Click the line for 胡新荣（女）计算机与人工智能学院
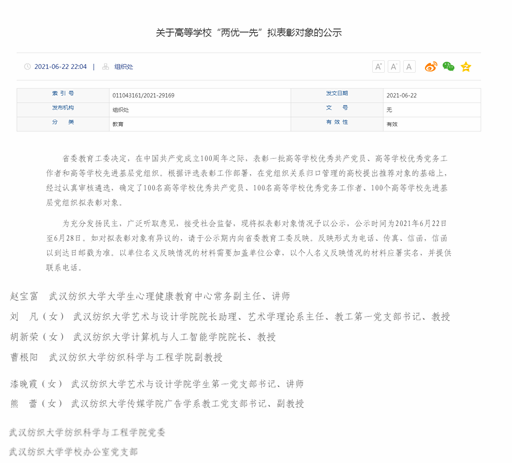 (143, 337)
